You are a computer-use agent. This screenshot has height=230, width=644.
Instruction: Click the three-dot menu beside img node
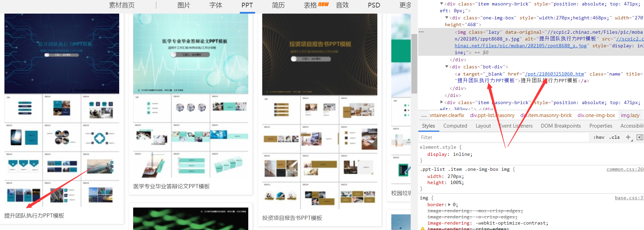tap(422, 32)
